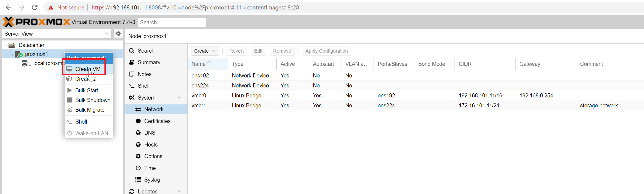This screenshot has width=644, height=194.
Task: Click the Datacenter server icon
Action: tap(12, 45)
